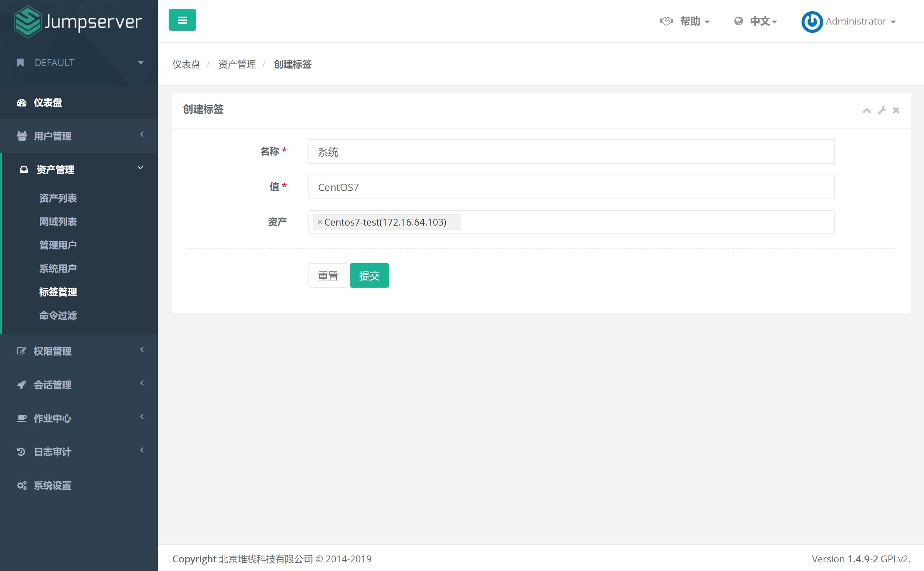
Task: Click the inbox icon for 资产管理
Action: [24, 170]
